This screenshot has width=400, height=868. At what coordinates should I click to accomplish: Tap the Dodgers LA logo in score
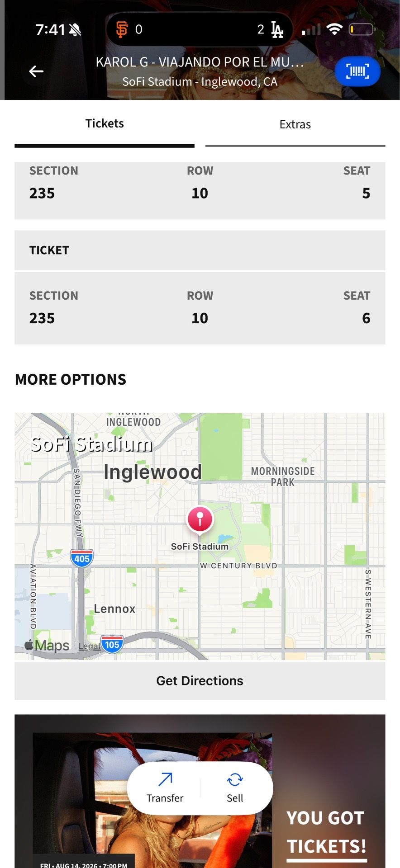click(x=277, y=29)
